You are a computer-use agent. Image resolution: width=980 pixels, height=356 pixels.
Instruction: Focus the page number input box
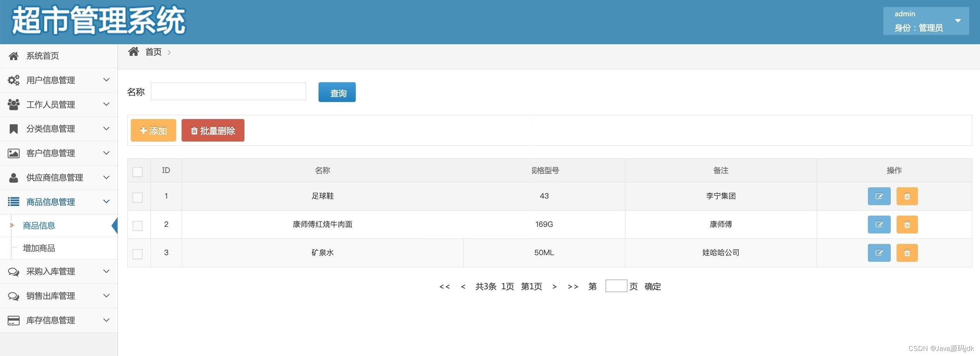[616, 286]
